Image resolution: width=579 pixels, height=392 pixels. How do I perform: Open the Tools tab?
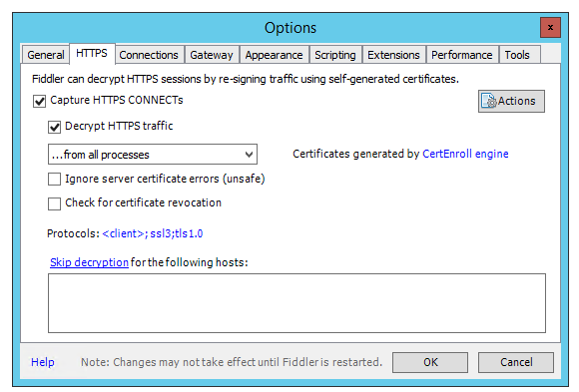tap(517, 55)
